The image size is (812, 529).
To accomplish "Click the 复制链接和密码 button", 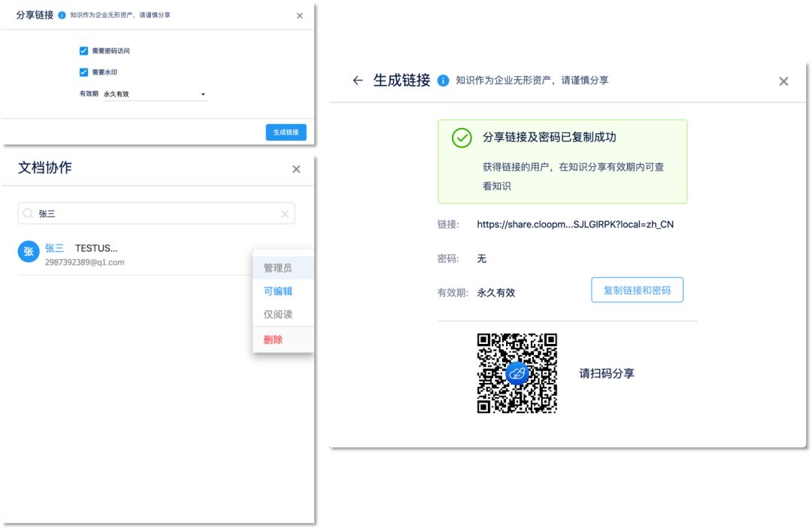I will point(637,290).
